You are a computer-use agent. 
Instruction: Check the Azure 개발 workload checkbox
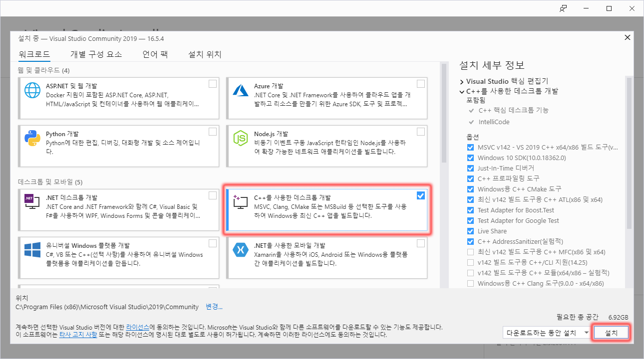pos(421,84)
